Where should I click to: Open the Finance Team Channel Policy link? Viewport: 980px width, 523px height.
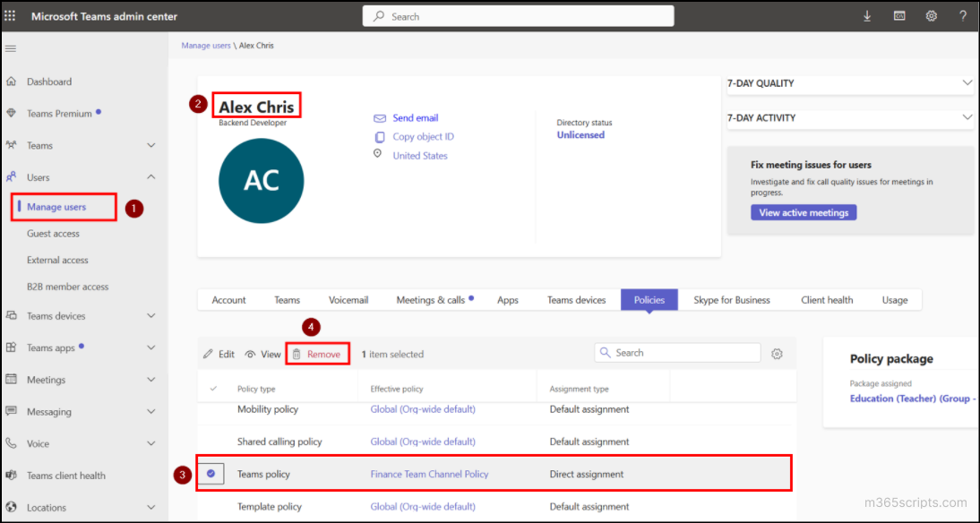[x=429, y=475]
